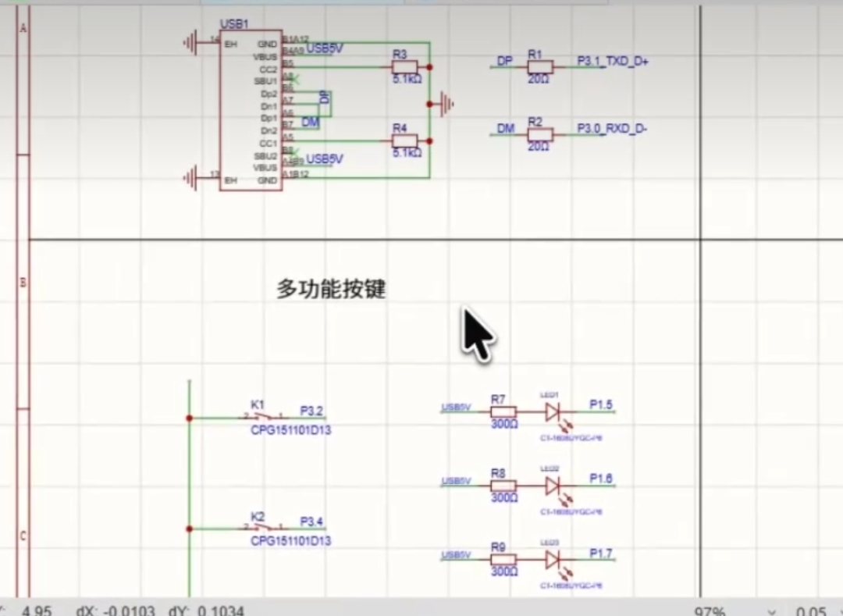Viewport: 843px width, 616px height.
Task: Select the USB1 designator label
Action: coord(234,24)
